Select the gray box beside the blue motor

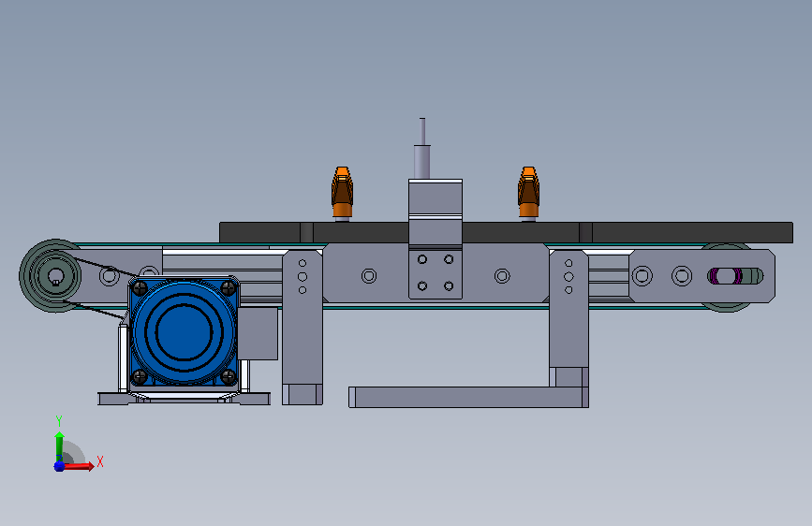pyautogui.click(x=258, y=333)
